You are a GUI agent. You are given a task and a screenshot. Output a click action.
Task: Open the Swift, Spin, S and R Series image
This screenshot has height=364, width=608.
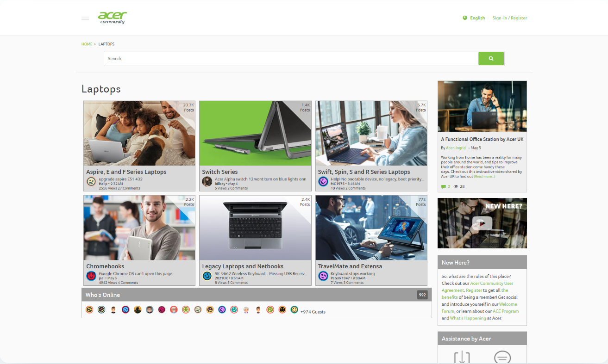pos(371,133)
